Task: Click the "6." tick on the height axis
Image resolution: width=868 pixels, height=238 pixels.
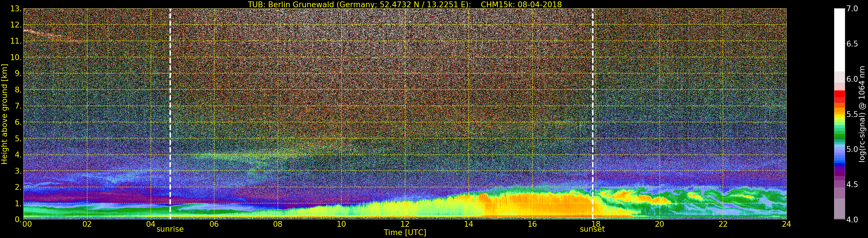Action: [18, 122]
